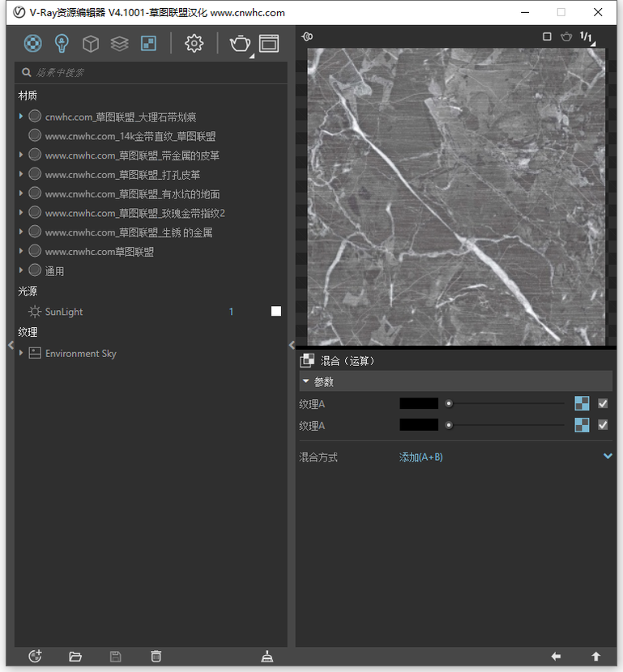This screenshot has width=623, height=672.
Task: Click the Mix (operator) texture type icon
Action: 307,361
